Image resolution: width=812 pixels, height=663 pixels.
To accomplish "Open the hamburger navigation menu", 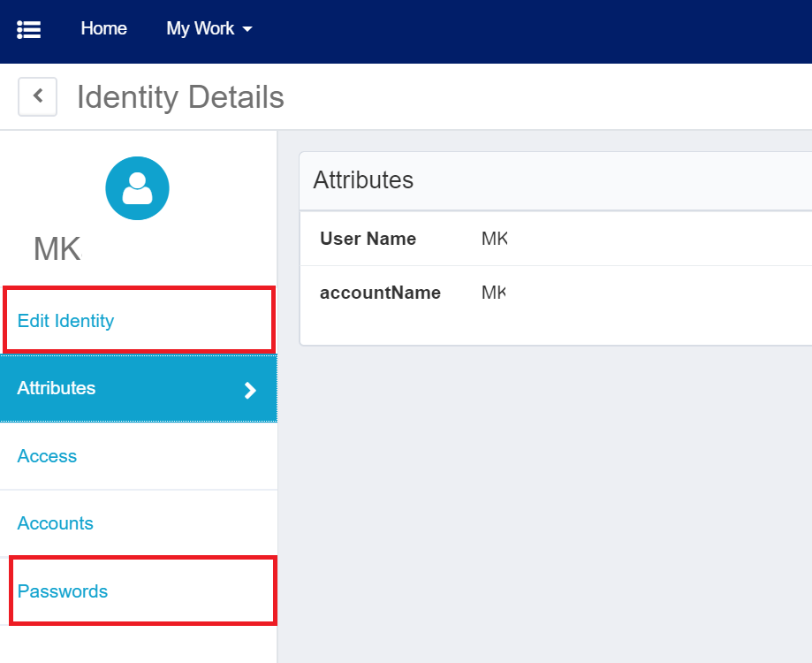I will tap(29, 29).
